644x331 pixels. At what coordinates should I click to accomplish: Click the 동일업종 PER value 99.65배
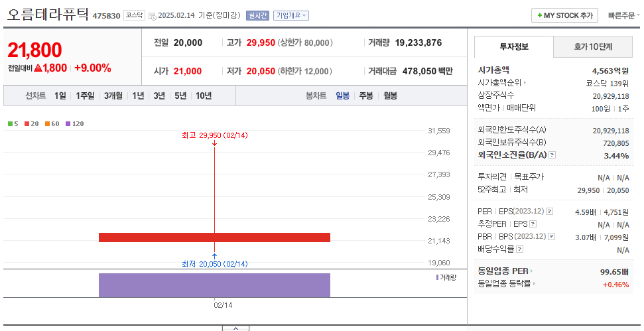(614, 272)
